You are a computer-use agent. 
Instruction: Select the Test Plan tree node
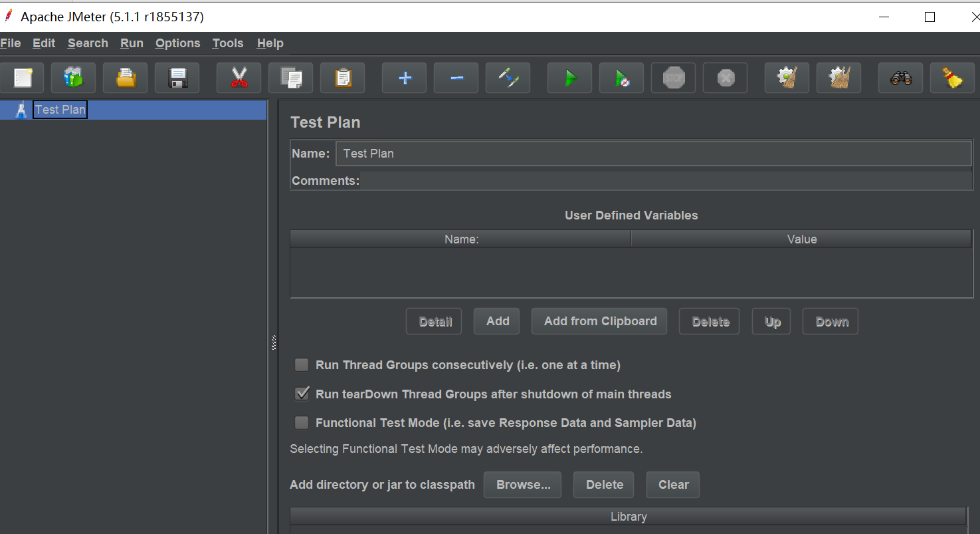coord(60,110)
